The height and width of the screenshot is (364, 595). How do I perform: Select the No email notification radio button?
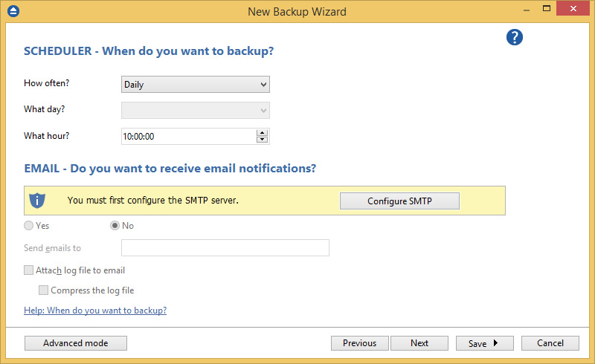coord(115,226)
